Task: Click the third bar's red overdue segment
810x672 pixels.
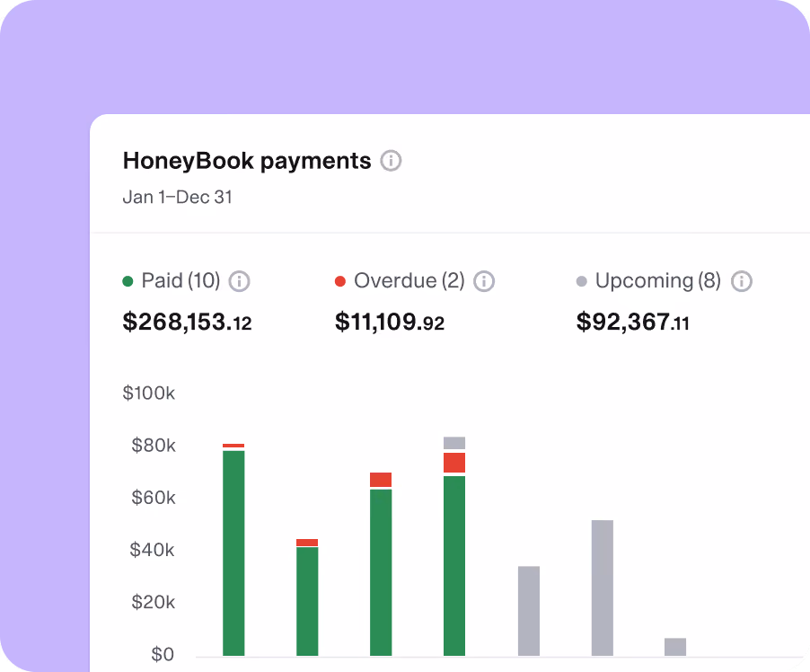Action: [381, 480]
